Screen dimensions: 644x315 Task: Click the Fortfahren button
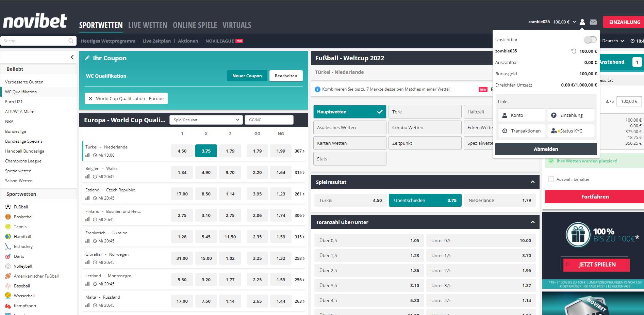[595, 197]
